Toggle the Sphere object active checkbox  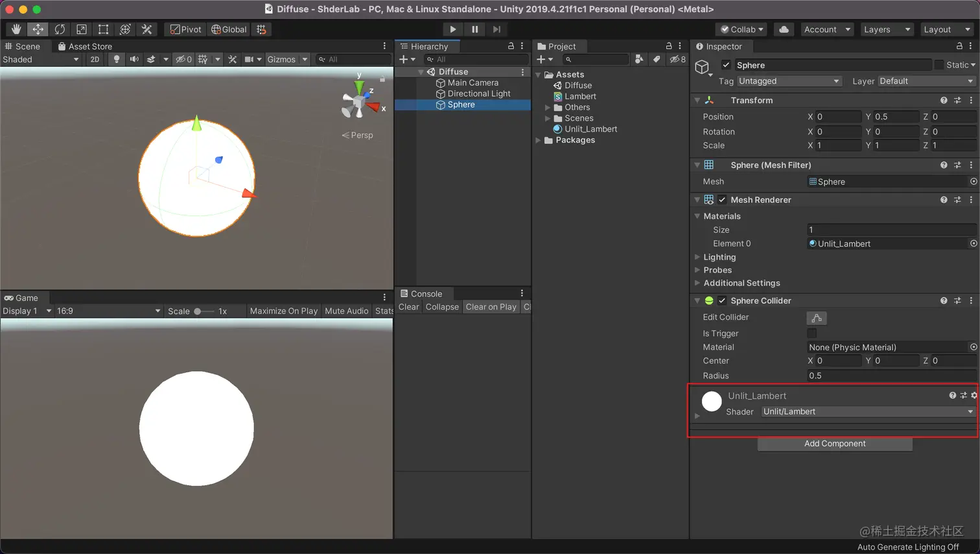727,65
